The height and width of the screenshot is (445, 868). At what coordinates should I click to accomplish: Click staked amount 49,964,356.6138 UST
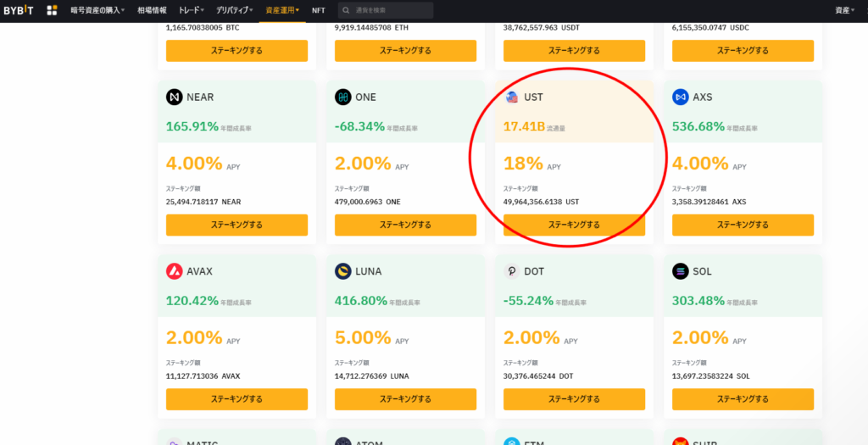[542, 202]
